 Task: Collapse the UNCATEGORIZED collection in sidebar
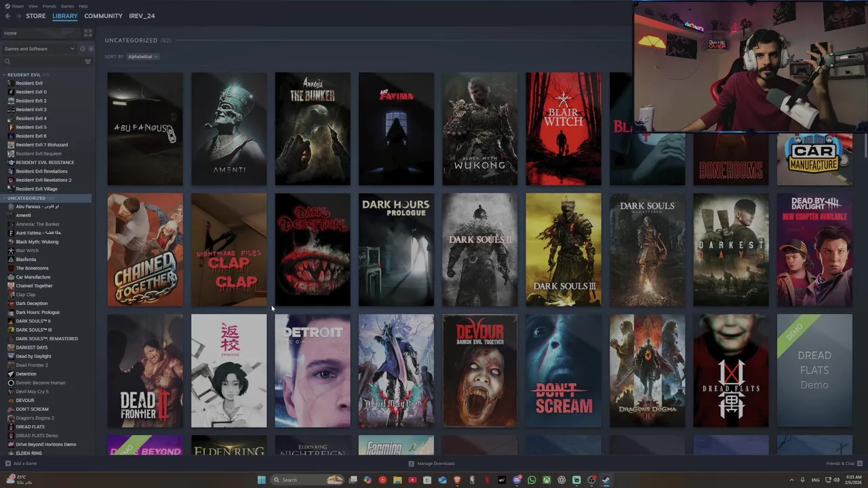pos(5,198)
